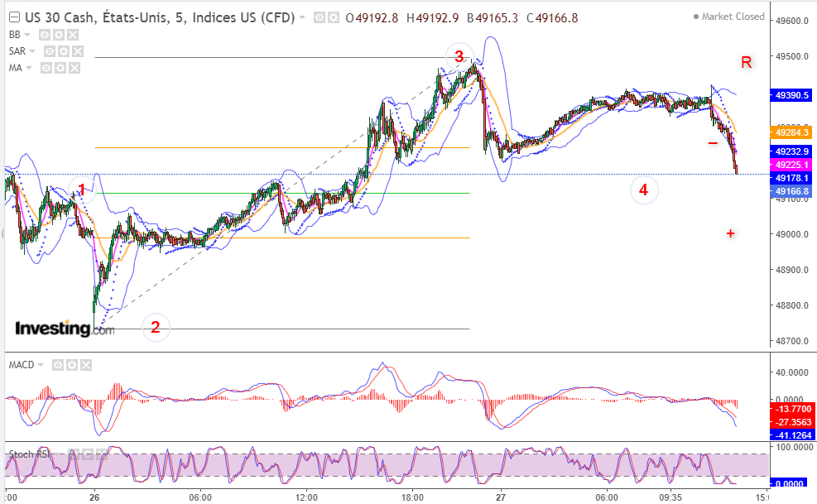Hide the MA indicator using its eye icon

46,69
